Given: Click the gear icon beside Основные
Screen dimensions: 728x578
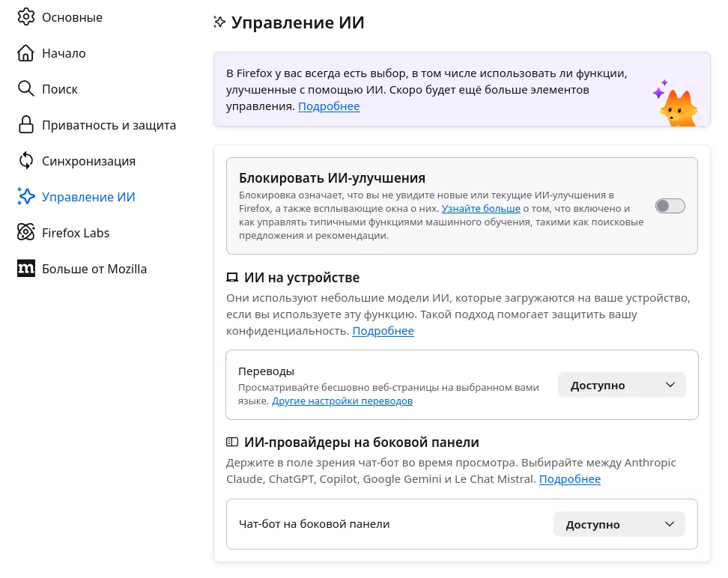Looking at the screenshot, I should click(x=26, y=17).
